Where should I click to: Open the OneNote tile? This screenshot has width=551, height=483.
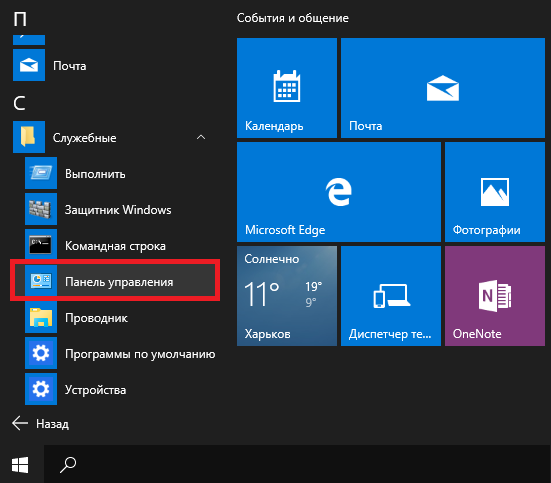pos(495,296)
